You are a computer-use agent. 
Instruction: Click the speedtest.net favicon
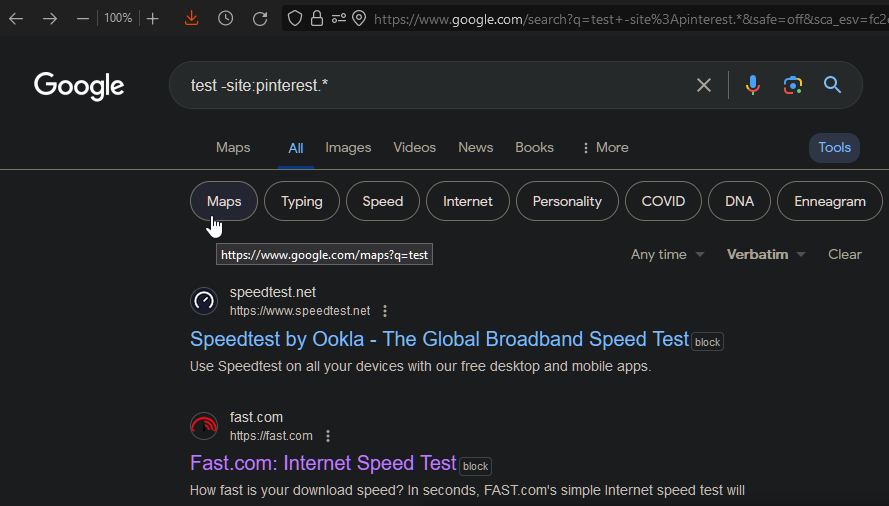204,301
